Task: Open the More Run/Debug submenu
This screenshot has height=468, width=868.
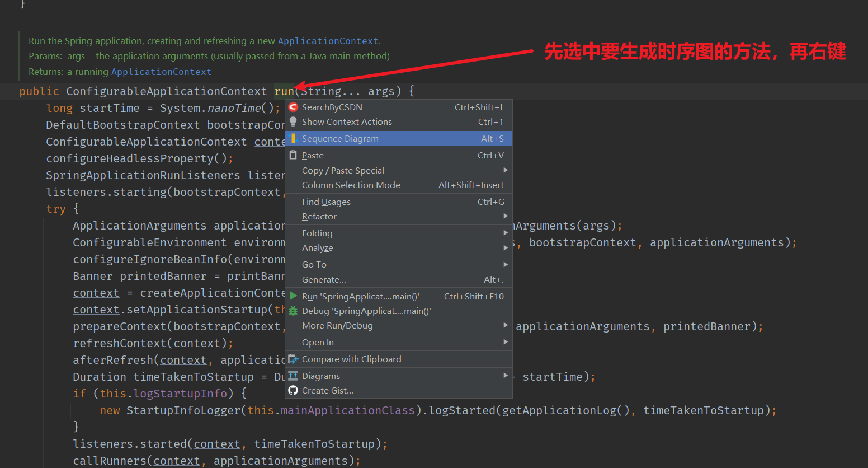Action: point(399,325)
